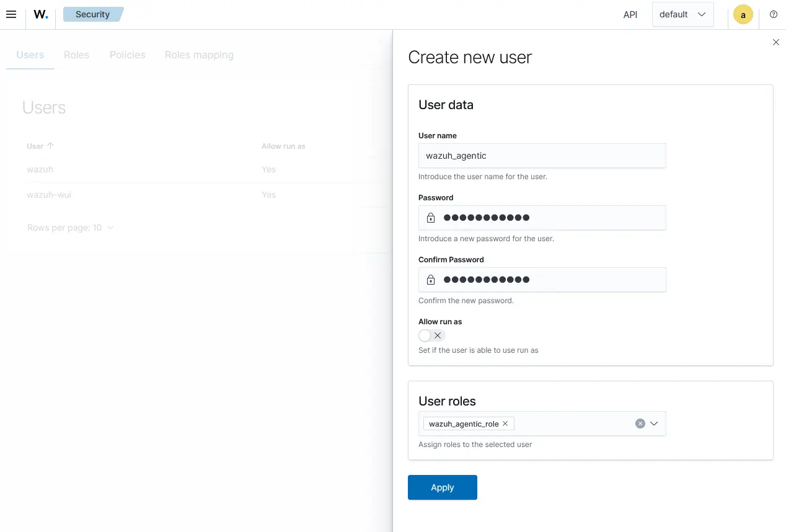Focus the Confirm Password input field
Image resolution: width=786 pixels, height=532 pixels.
pos(542,280)
